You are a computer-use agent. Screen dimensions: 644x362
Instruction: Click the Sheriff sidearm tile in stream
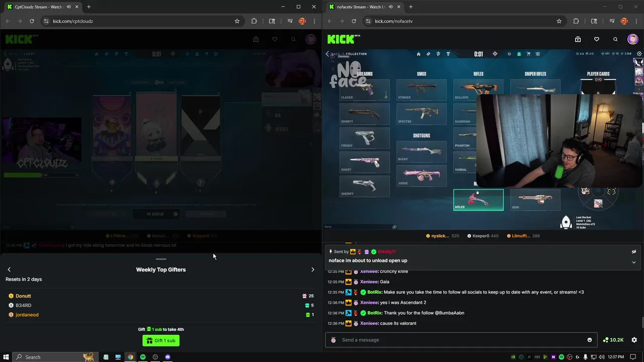tap(365, 186)
